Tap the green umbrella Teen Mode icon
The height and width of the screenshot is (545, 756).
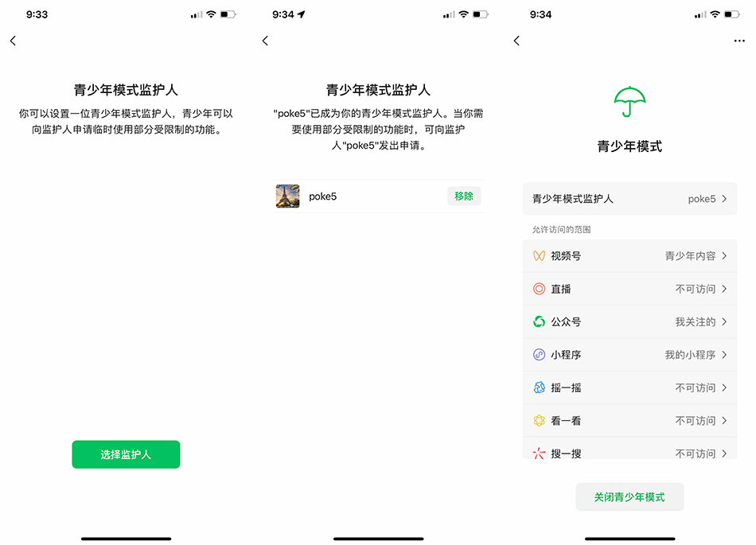[629, 101]
